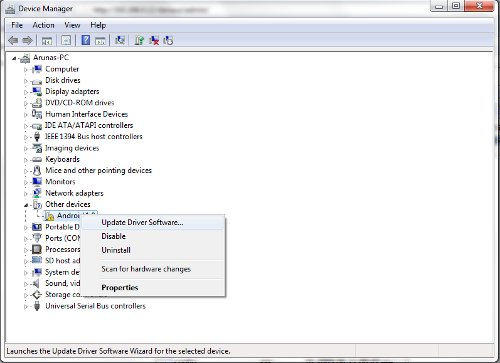Click the Processors category icon
Viewport: 500px width, 363px height.
tap(37, 249)
